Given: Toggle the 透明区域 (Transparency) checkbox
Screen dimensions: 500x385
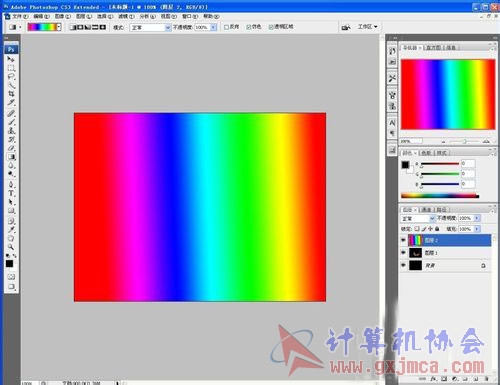Looking at the screenshot, I should (271, 27).
